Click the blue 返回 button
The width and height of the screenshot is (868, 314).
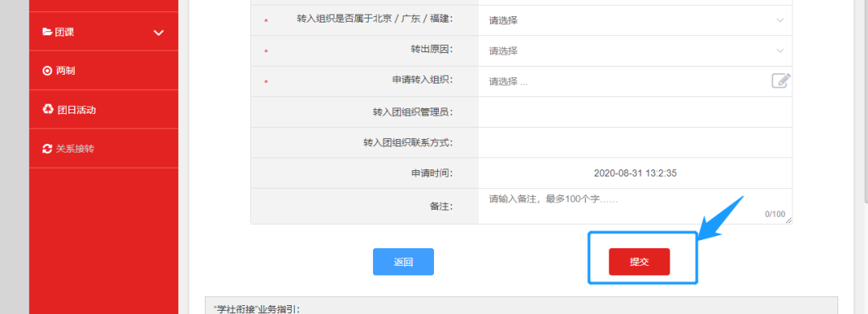click(x=403, y=262)
